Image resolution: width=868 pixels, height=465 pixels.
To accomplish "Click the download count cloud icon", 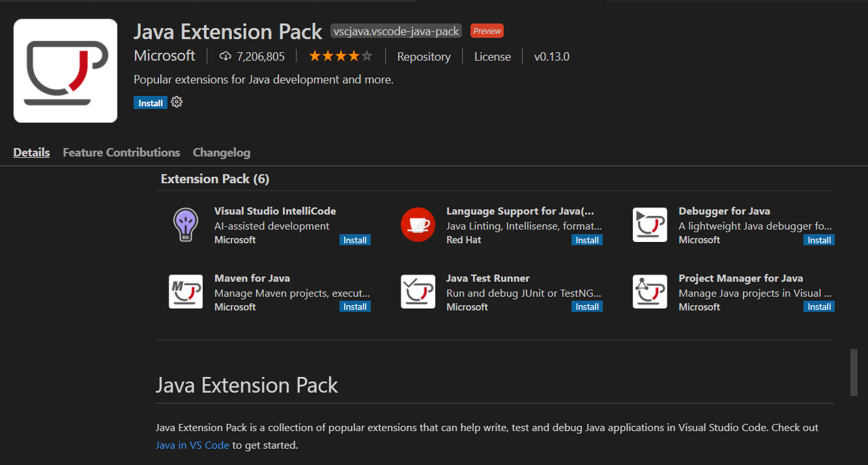I will (225, 57).
